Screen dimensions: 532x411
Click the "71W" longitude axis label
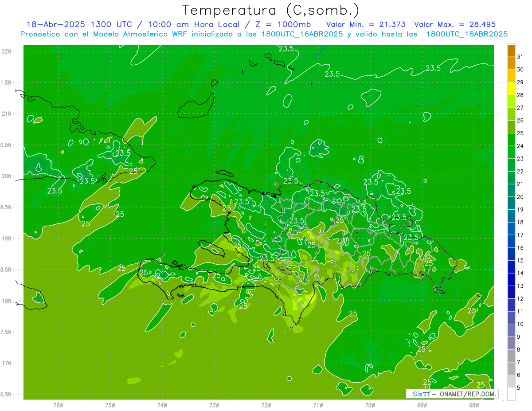318,405
